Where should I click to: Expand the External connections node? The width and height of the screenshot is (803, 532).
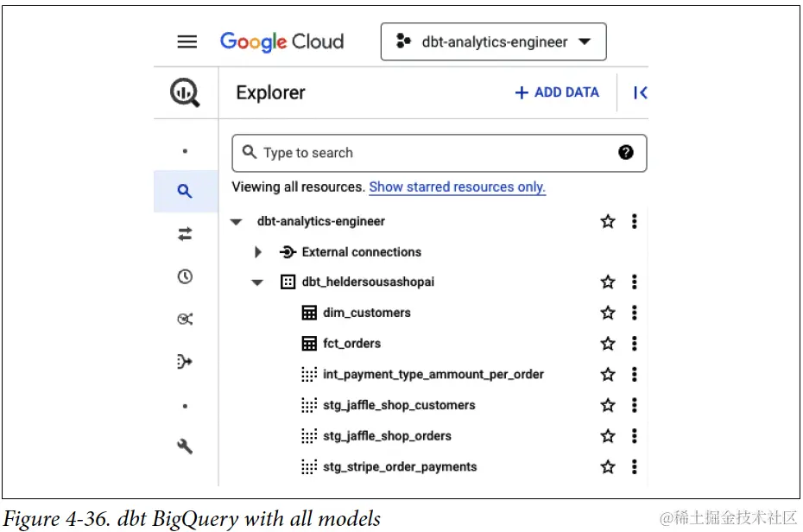coord(258,252)
